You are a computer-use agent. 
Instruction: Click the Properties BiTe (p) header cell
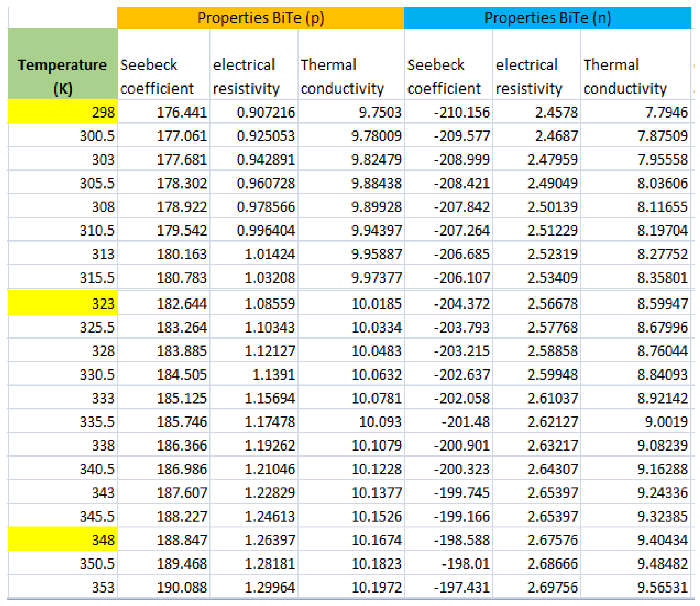tap(260, 18)
